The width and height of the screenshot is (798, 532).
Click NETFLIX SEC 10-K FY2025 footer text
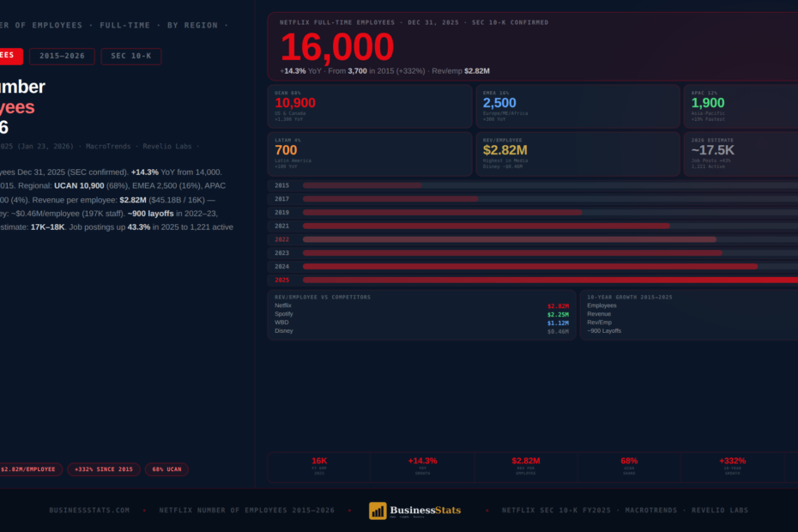pos(556,510)
